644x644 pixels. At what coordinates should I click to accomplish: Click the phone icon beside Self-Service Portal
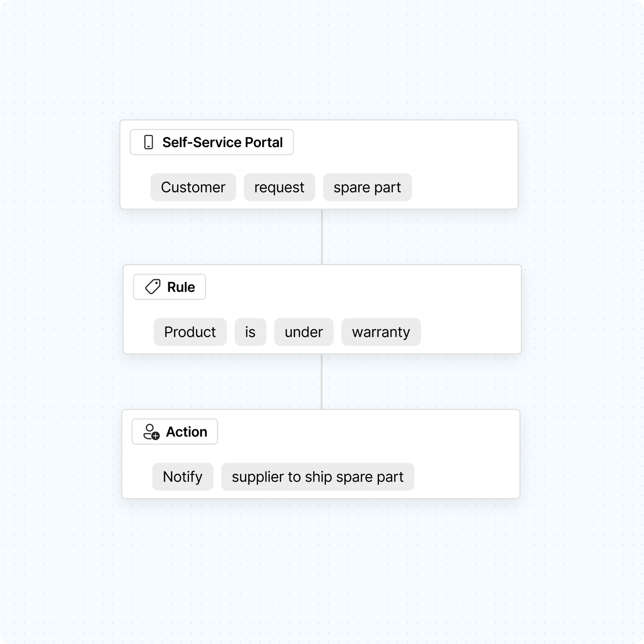click(x=148, y=142)
